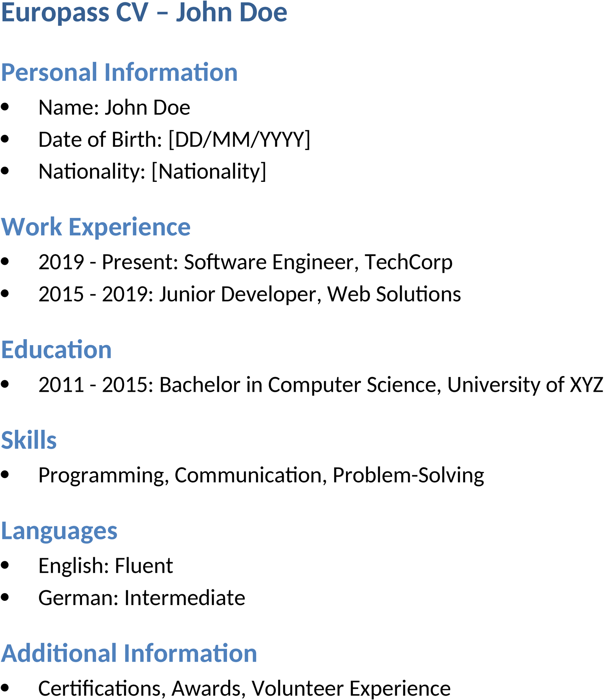
Task: Click the bullet before German: Intermediate
Action: tap(5, 597)
